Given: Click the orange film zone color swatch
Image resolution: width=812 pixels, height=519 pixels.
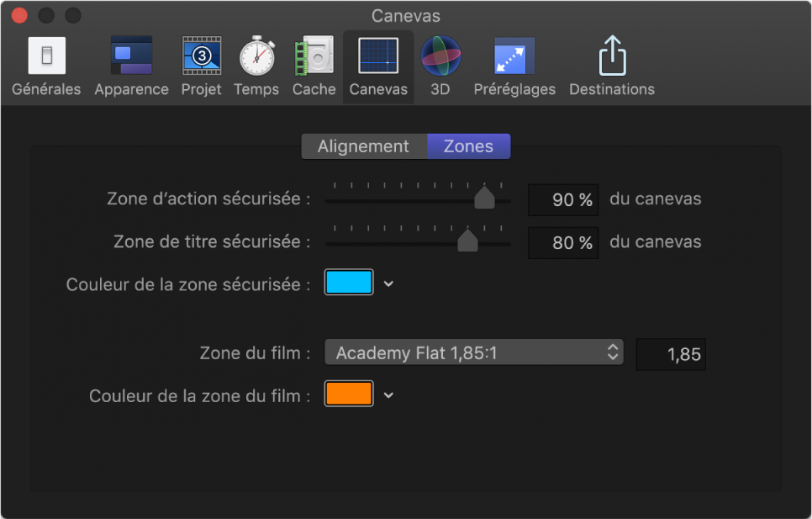Looking at the screenshot, I should [348, 395].
